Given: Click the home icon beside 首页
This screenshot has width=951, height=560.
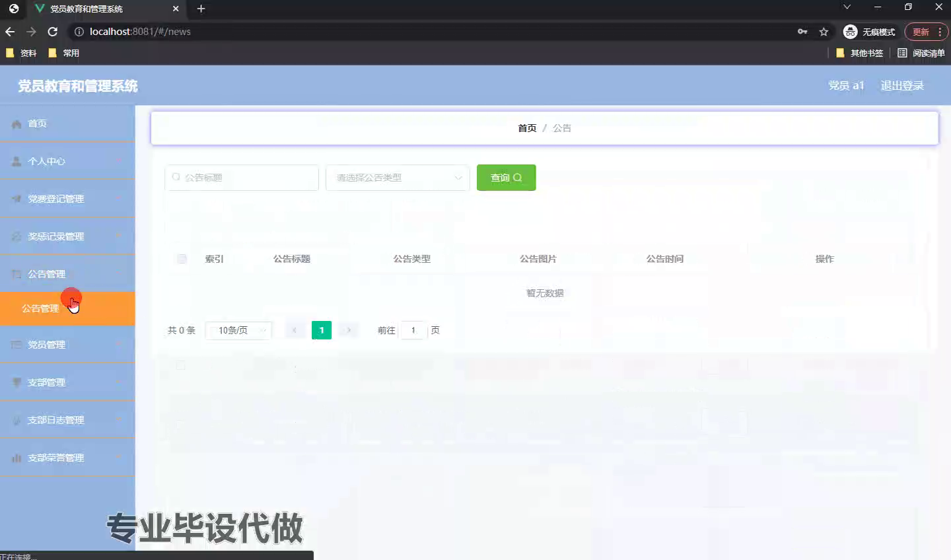Looking at the screenshot, I should [17, 124].
